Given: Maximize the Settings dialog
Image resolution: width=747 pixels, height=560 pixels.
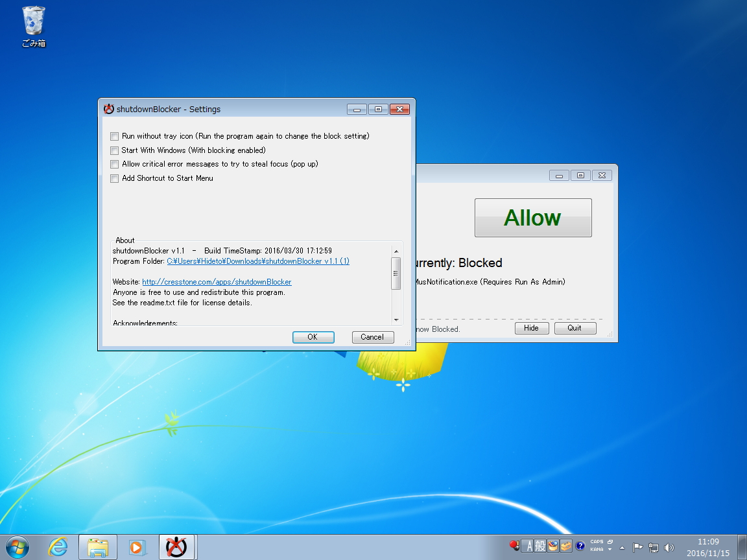Looking at the screenshot, I should 378,110.
